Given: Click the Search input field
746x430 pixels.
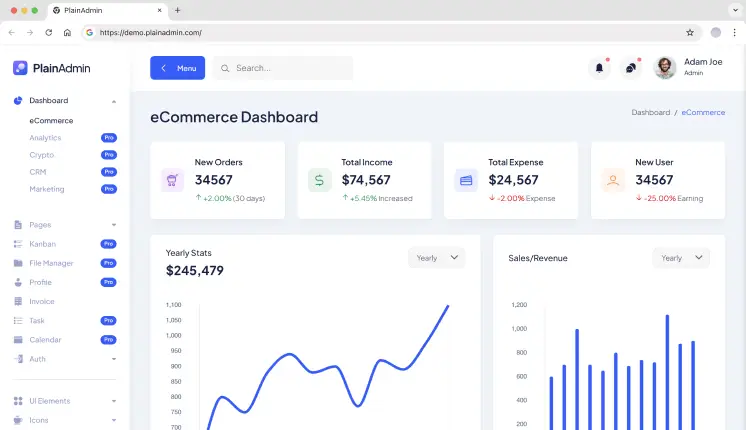Looking at the screenshot, I should click(283, 68).
